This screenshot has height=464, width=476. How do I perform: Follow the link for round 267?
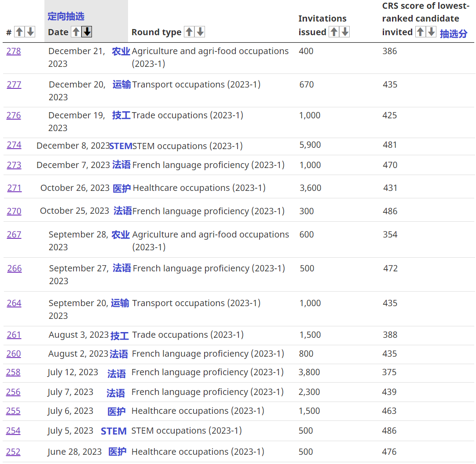click(x=14, y=234)
